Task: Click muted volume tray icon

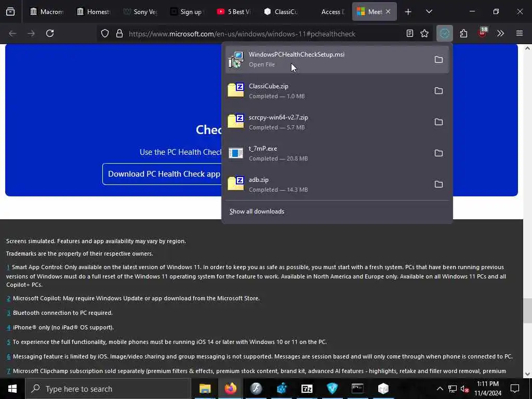Action: click(465, 389)
